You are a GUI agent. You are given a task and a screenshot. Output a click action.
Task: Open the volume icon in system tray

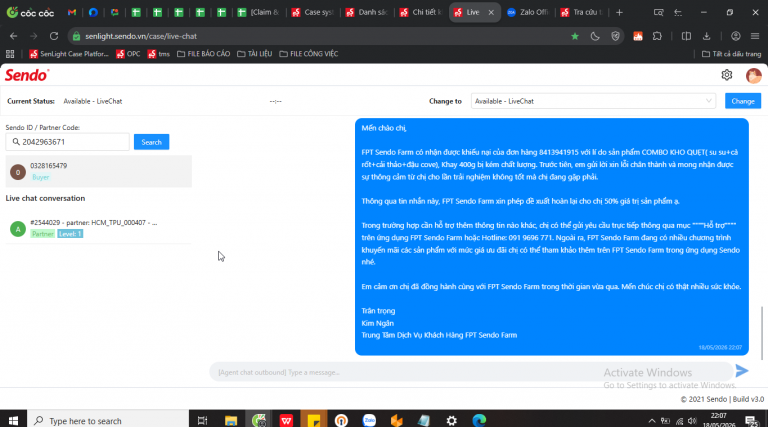pos(692,421)
